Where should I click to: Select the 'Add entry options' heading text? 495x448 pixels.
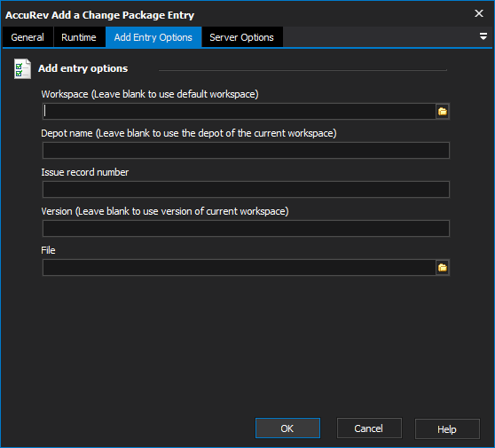(x=83, y=68)
